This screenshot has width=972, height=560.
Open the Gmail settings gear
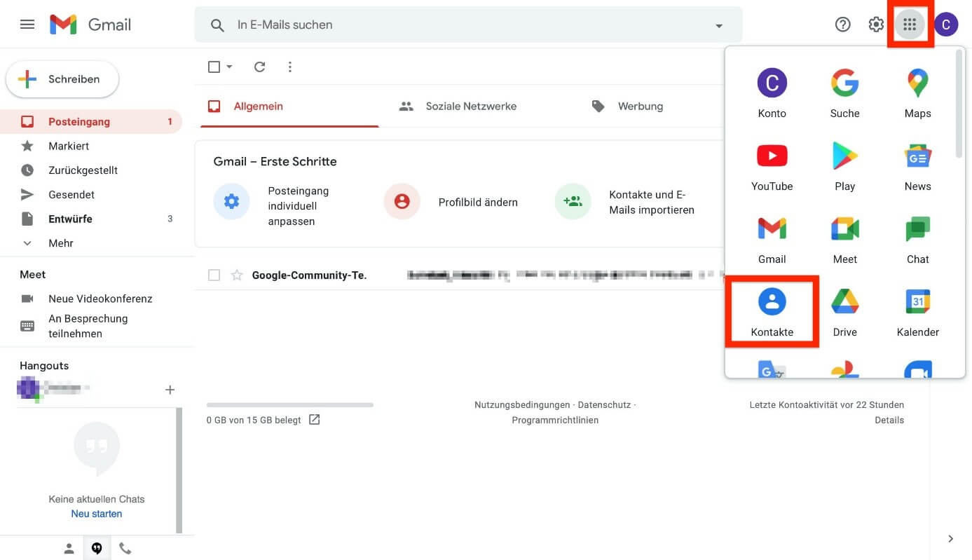click(875, 24)
